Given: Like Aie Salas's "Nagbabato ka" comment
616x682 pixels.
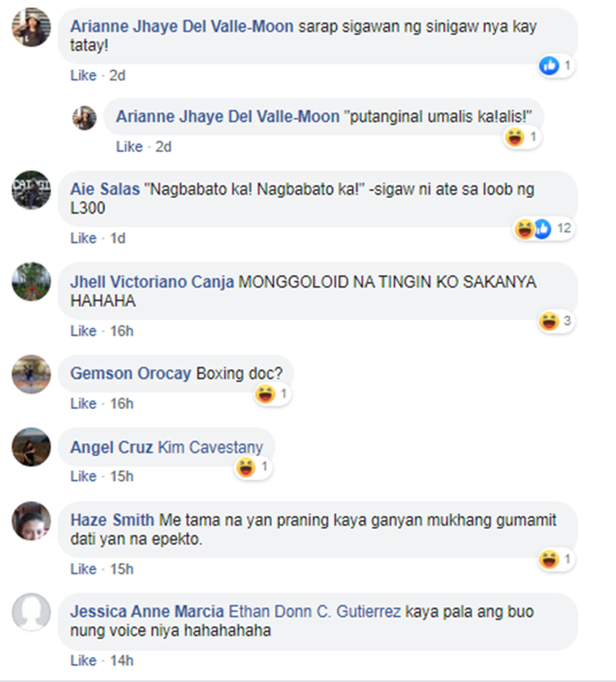Looking at the screenshot, I should pos(83,238).
